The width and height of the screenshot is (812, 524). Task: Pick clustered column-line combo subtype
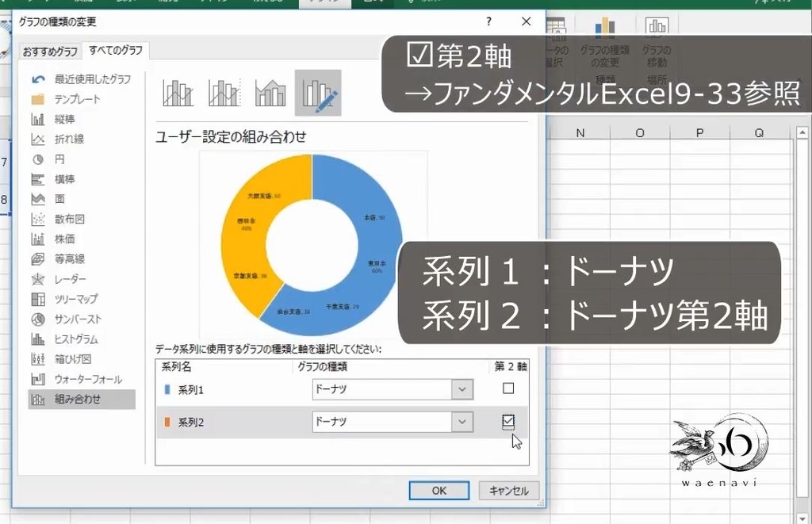pos(178,94)
